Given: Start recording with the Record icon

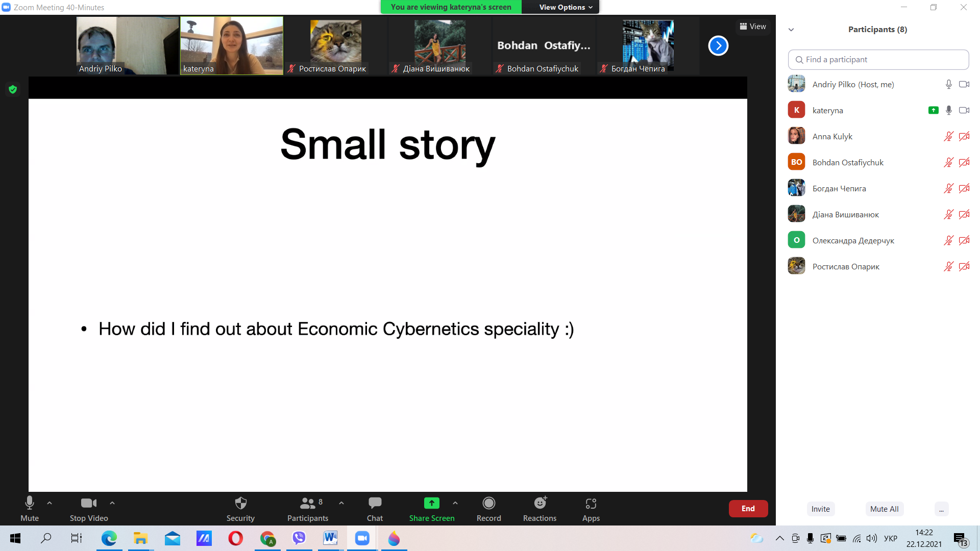Looking at the screenshot, I should point(488,504).
